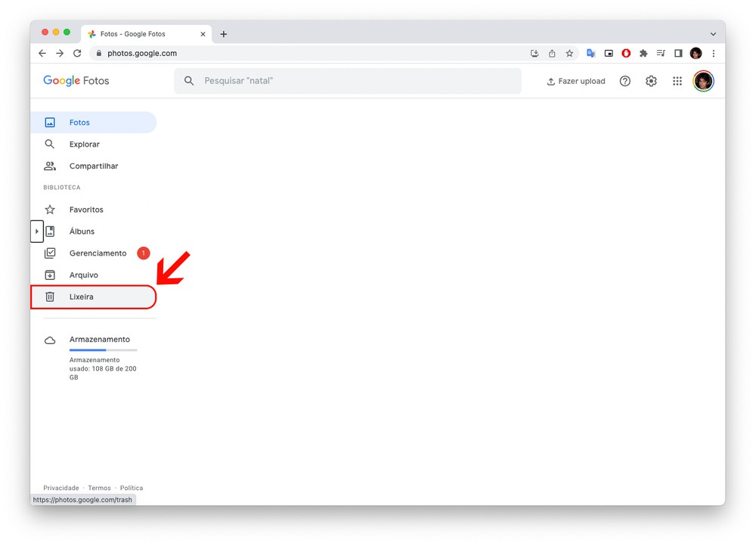
Task: Open the Google Translate extension icon
Action: 591,53
